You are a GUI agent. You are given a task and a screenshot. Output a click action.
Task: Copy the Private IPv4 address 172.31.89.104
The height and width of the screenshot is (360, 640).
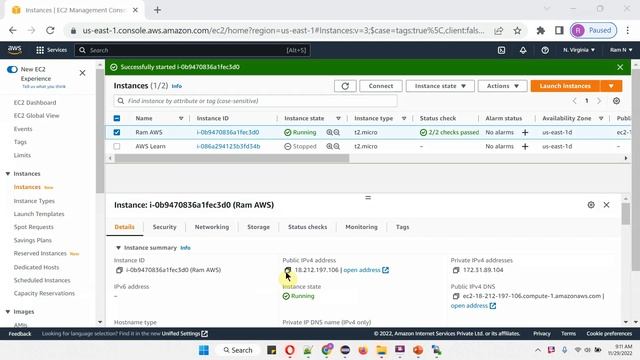click(x=456, y=270)
